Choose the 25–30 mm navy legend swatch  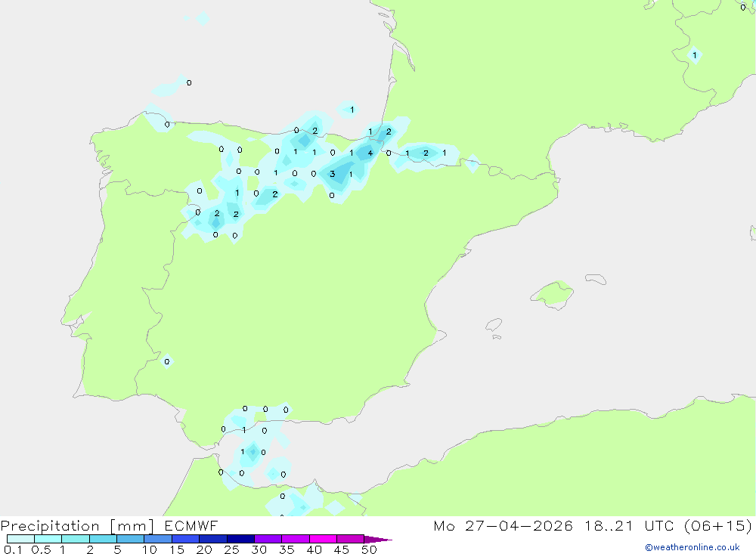[240, 539]
